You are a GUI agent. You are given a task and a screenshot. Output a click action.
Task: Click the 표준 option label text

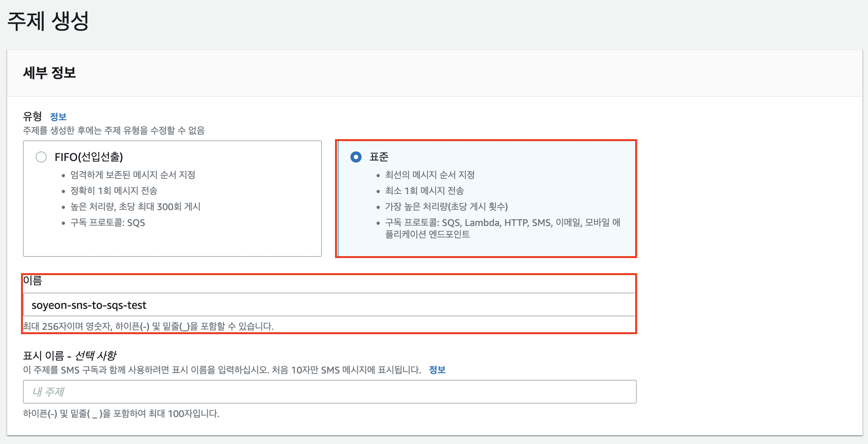(x=379, y=157)
